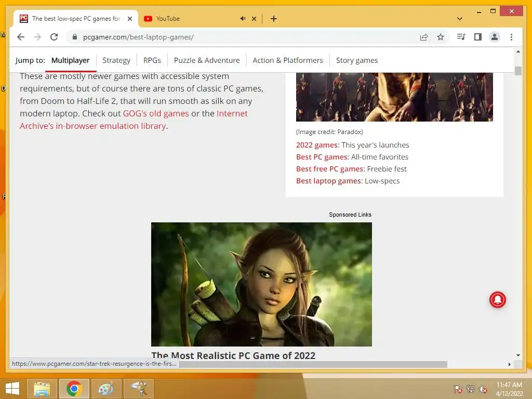532x399 pixels.
Task: Click the vertical scrollbar up arrow
Action: (518, 51)
